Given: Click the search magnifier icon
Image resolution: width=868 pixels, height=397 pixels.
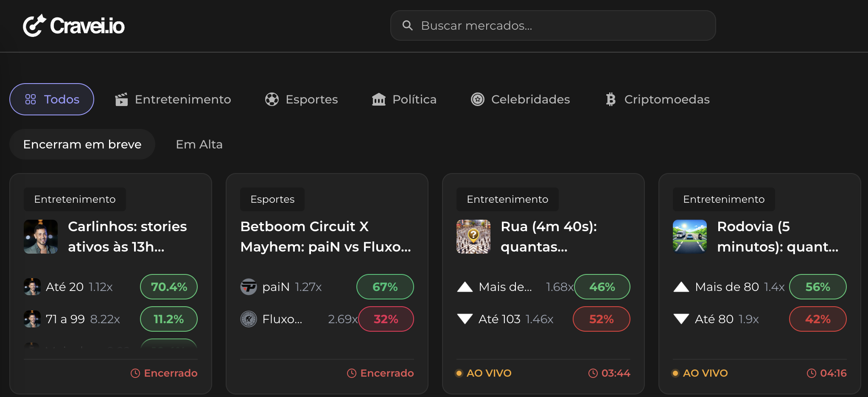Looking at the screenshot, I should pos(408,25).
